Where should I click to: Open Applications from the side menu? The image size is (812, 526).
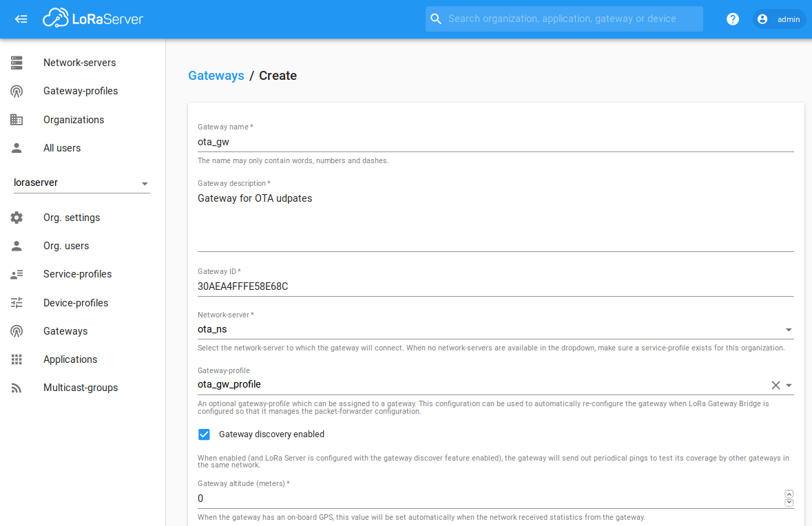[x=15, y=359]
